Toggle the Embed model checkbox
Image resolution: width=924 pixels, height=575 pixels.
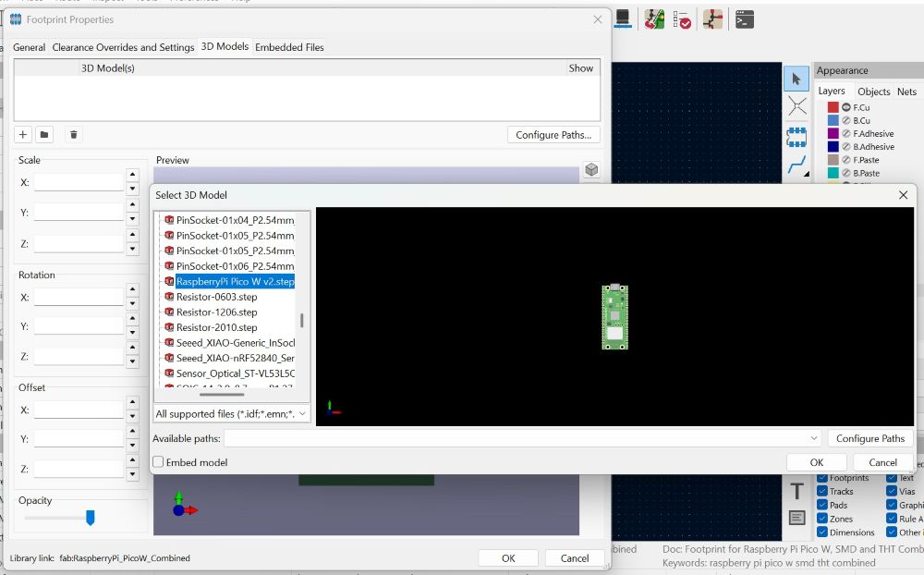pos(159,462)
